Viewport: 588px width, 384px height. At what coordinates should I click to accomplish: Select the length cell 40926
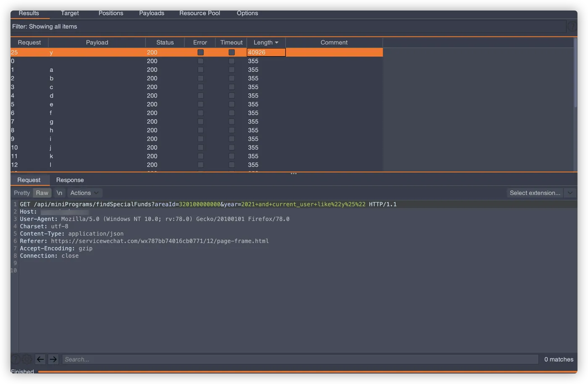tap(266, 53)
